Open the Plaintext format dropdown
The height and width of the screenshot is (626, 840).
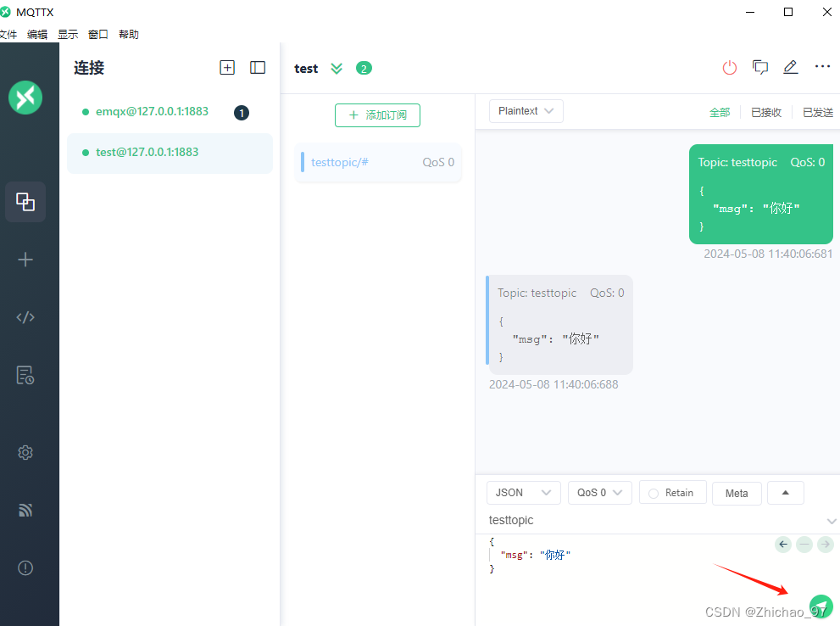click(x=526, y=111)
